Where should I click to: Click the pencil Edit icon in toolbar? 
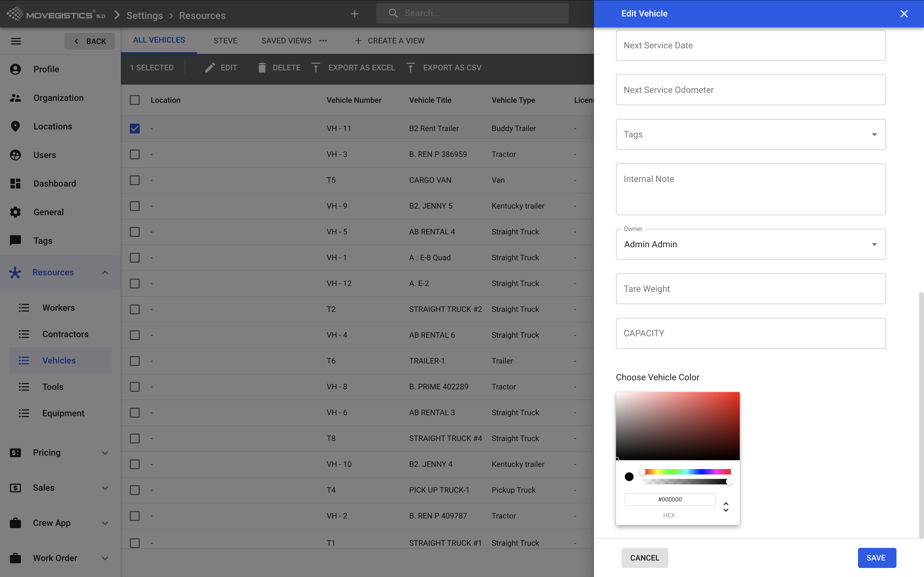(x=210, y=68)
